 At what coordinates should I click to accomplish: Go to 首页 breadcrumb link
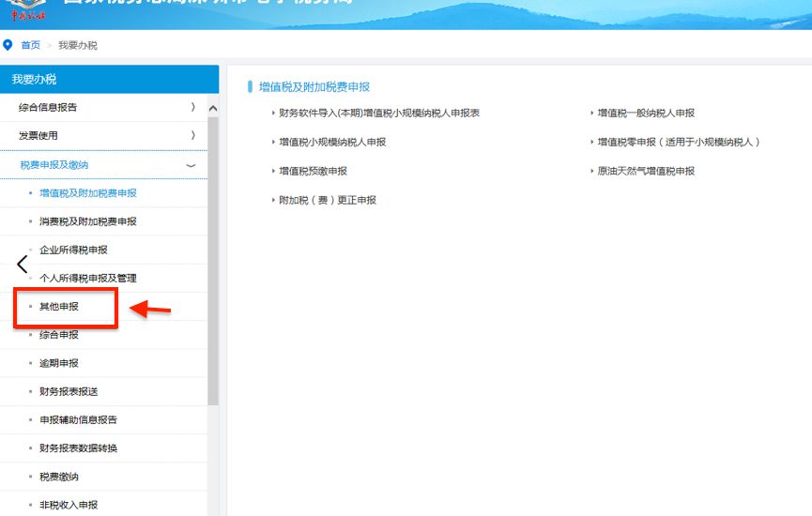click(x=31, y=45)
